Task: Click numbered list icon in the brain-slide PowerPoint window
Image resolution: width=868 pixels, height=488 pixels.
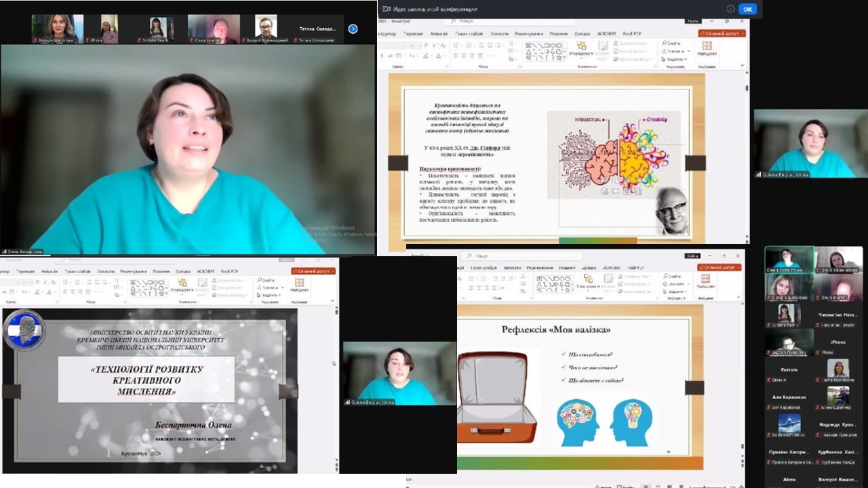Action: (x=469, y=45)
